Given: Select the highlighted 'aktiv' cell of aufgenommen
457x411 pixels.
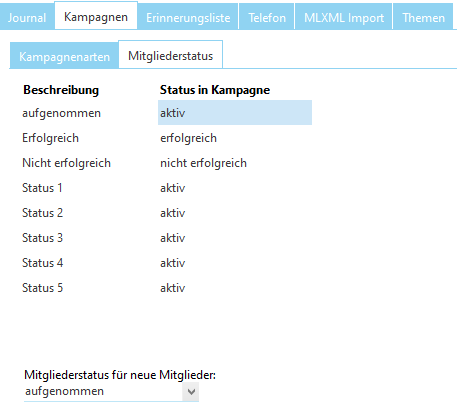Looking at the screenshot, I should [235, 113].
